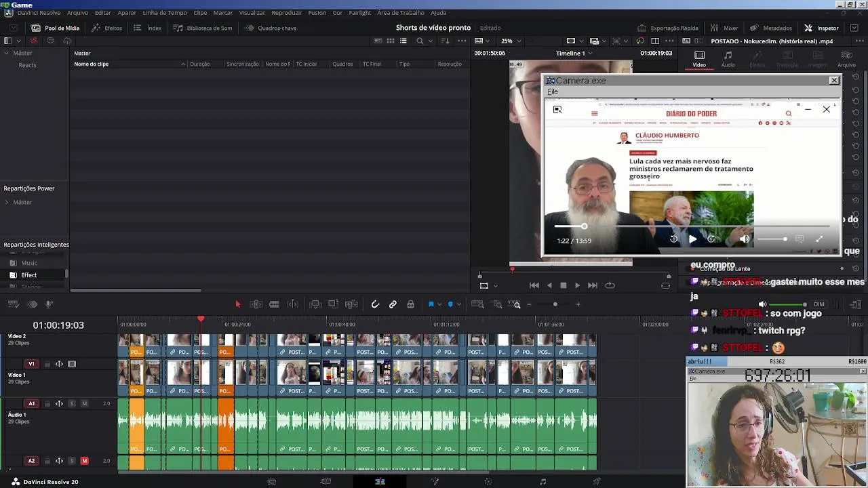The image size is (868, 488).
Task: Open Biblioteca de Som panel
Action: 203,28
